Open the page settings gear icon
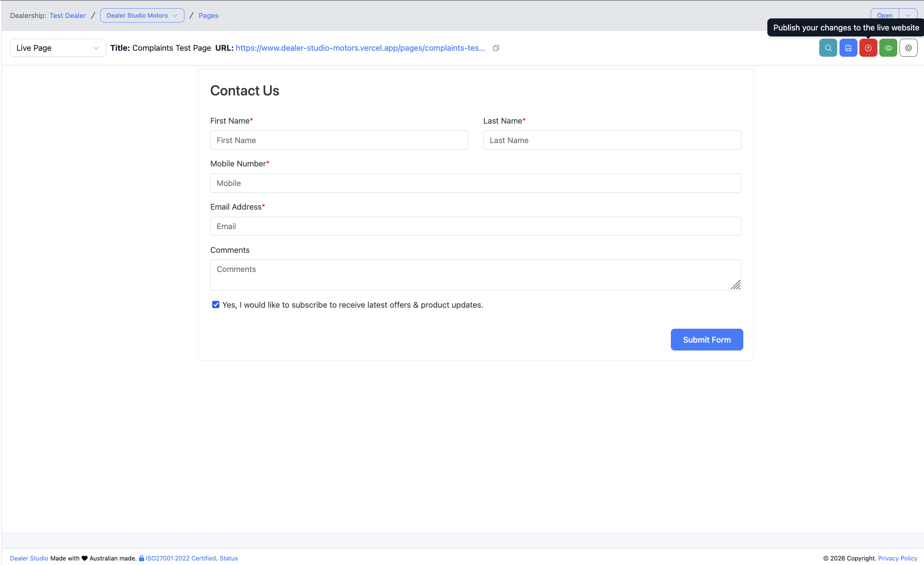Screen dimensions: 924x565 pos(908,48)
